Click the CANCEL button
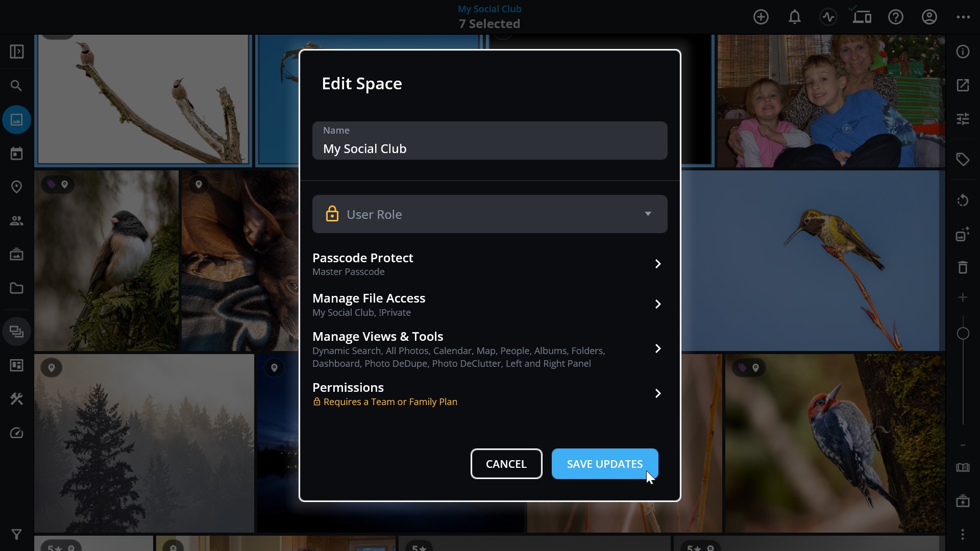The height and width of the screenshot is (551, 980). point(506,464)
